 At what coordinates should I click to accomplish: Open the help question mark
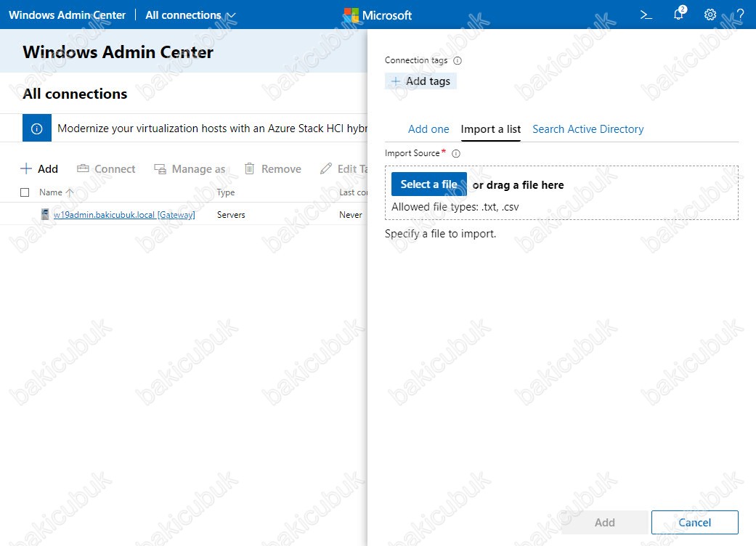click(740, 15)
